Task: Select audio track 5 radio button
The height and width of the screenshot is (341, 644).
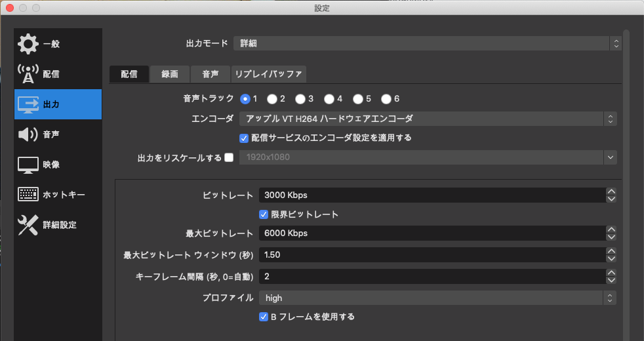Action: [357, 99]
